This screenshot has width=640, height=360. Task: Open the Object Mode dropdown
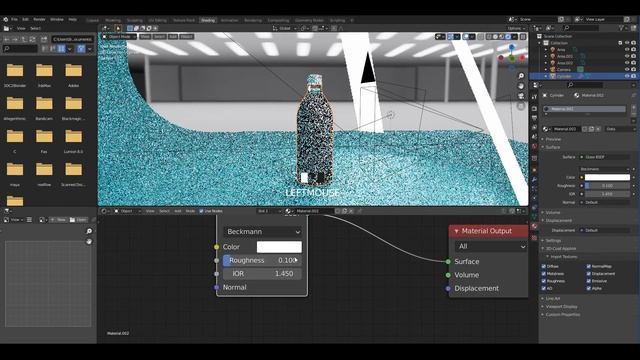tap(119, 36)
